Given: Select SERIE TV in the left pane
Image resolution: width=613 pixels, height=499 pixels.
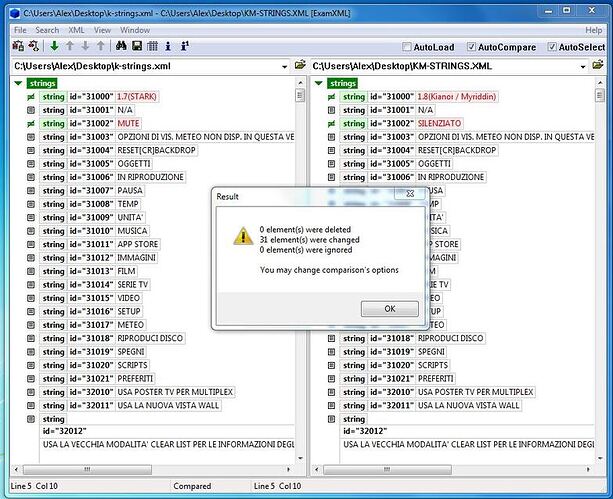Looking at the screenshot, I should (x=133, y=285).
